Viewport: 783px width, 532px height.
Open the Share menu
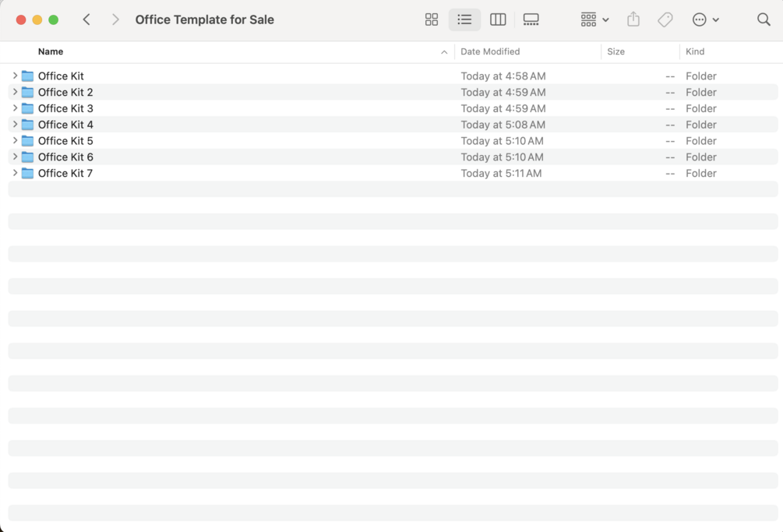(633, 19)
